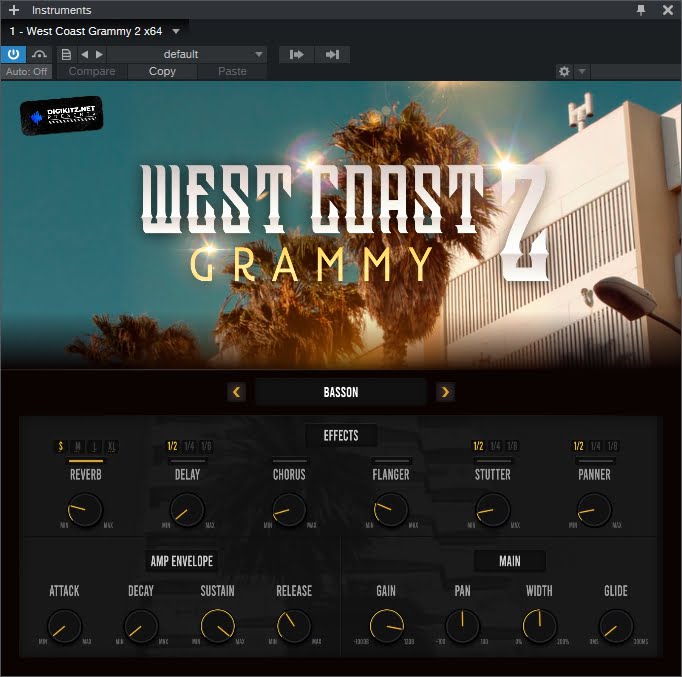Toggle the Flanger enable bar
This screenshot has width=682, height=677.
(391, 461)
